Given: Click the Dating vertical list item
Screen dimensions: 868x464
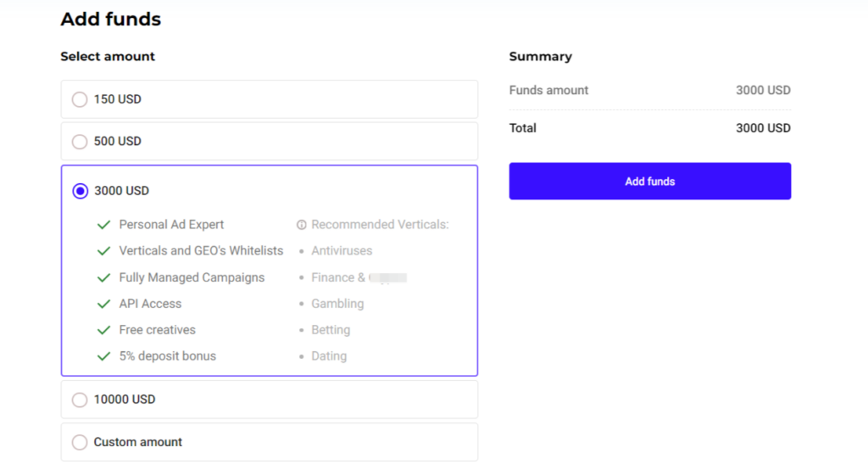Looking at the screenshot, I should [x=329, y=356].
